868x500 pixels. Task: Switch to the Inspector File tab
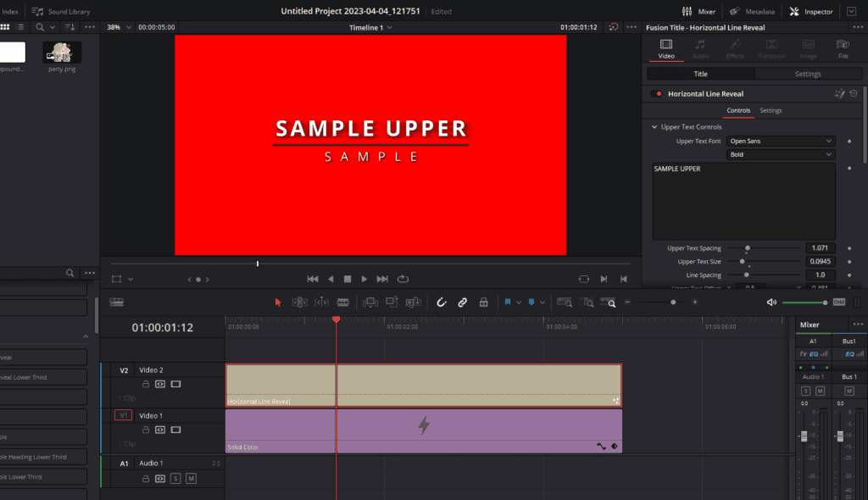click(843, 48)
